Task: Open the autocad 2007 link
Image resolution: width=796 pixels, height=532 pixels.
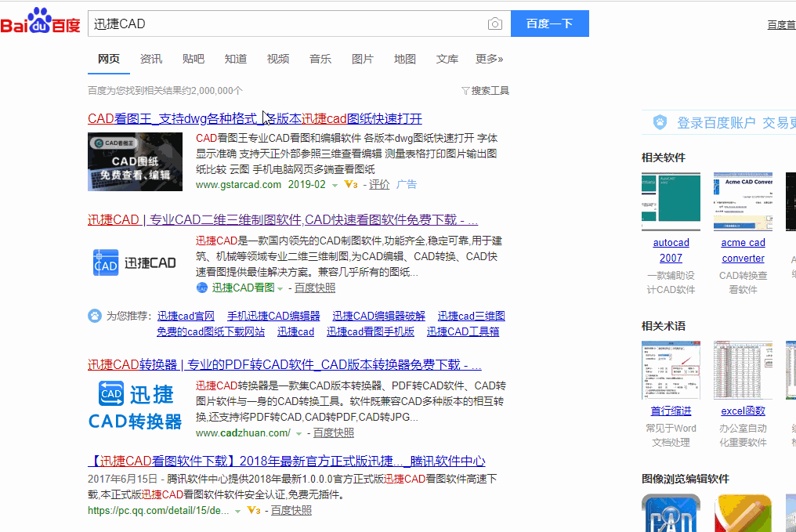Action: (671, 250)
